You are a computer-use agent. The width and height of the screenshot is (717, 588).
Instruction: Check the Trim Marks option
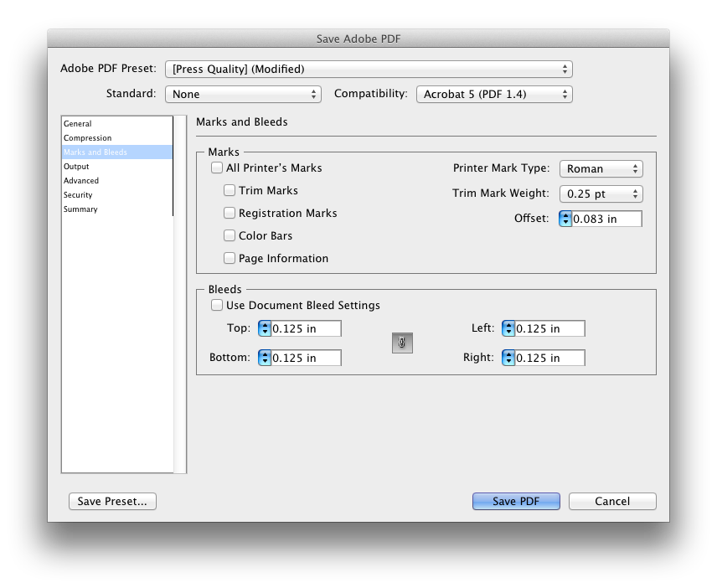230,190
